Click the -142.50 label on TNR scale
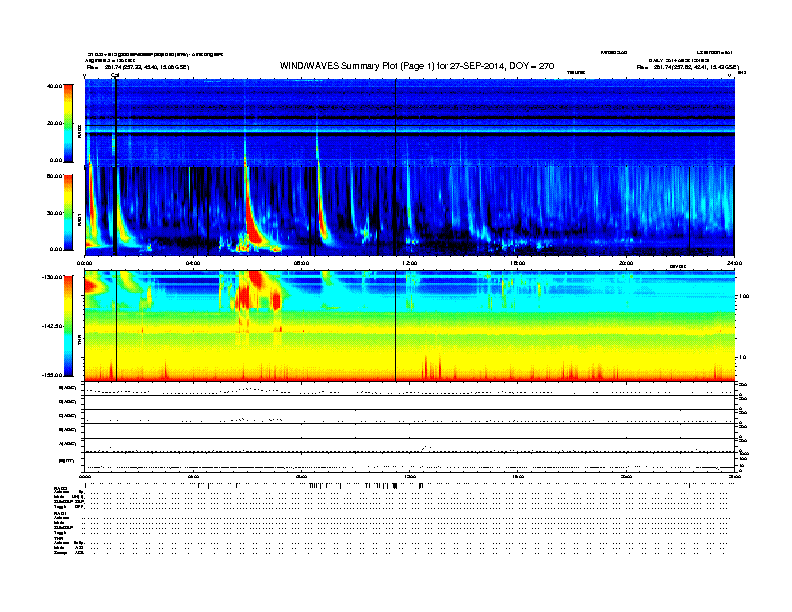 [x=53, y=326]
